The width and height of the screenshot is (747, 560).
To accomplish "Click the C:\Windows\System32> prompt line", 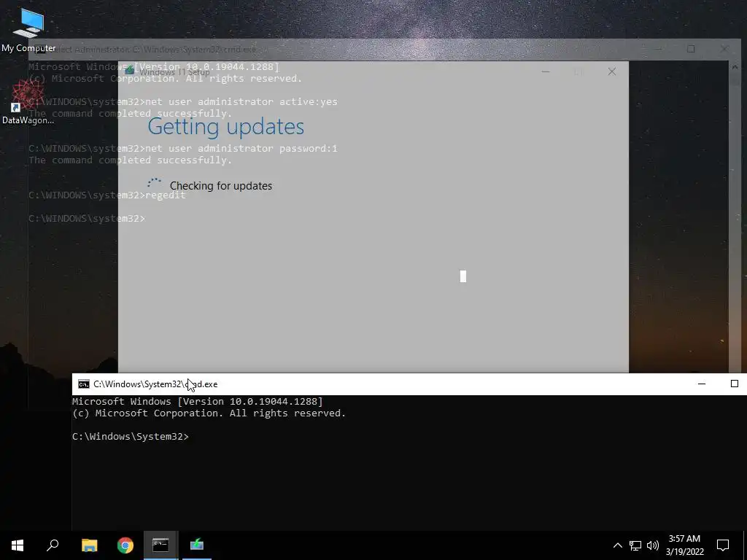I will point(130,437).
